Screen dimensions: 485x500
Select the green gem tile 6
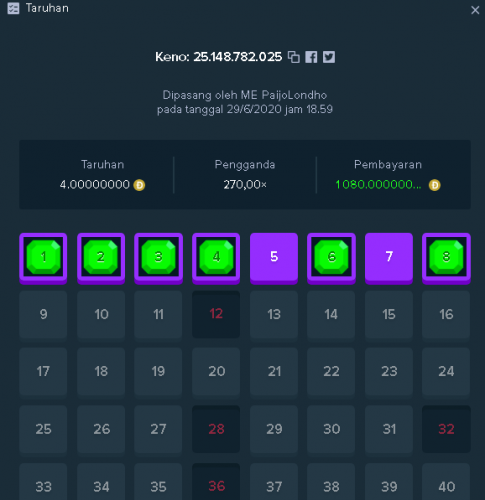tap(331, 258)
